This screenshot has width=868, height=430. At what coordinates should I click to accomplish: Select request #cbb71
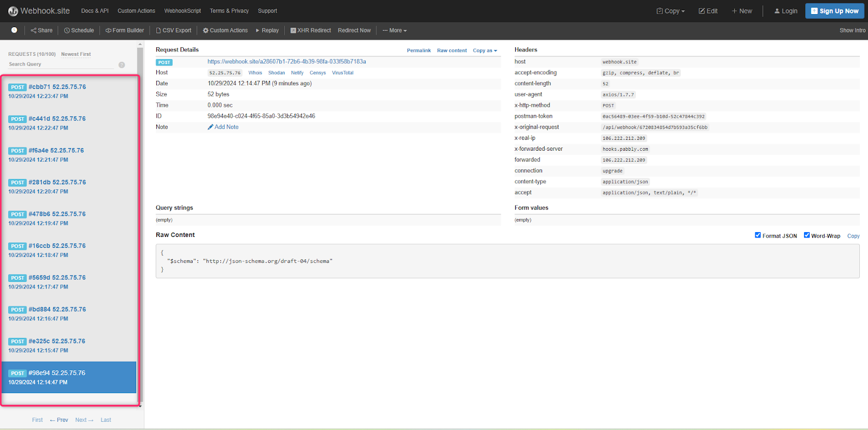tap(69, 91)
